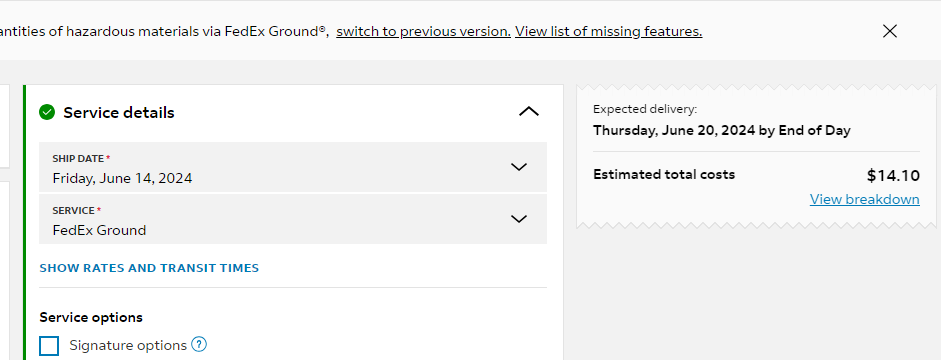Enable the Signature options checkbox

(49, 346)
